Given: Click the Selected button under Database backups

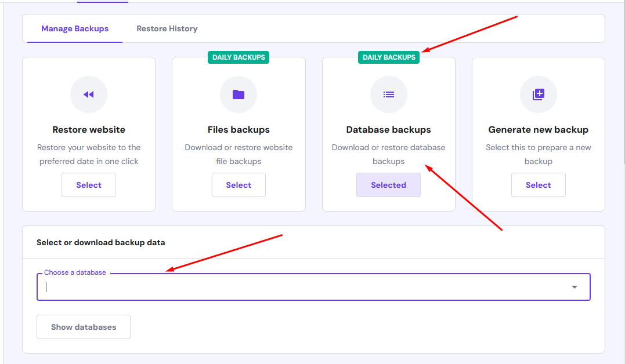Looking at the screenshot, I should coord(389,185).
